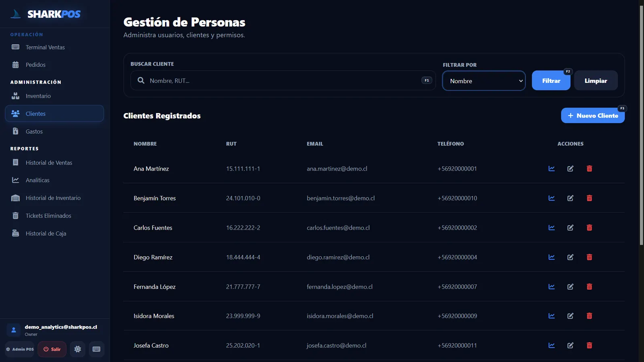Click the name Fernanda López
Image resolution: width=644 pixels, height=362 pixels.
(155, 287)
